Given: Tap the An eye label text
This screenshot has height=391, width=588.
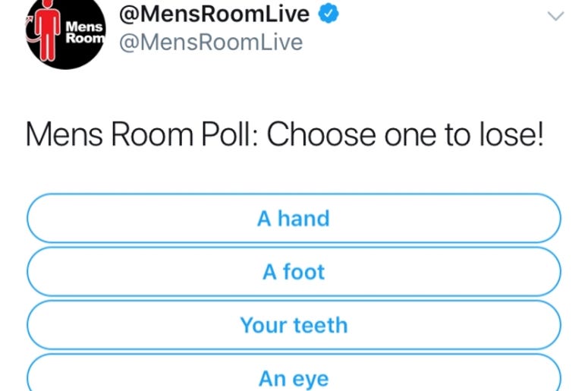Looking at the screenshot, I should [x=294, y=379].
